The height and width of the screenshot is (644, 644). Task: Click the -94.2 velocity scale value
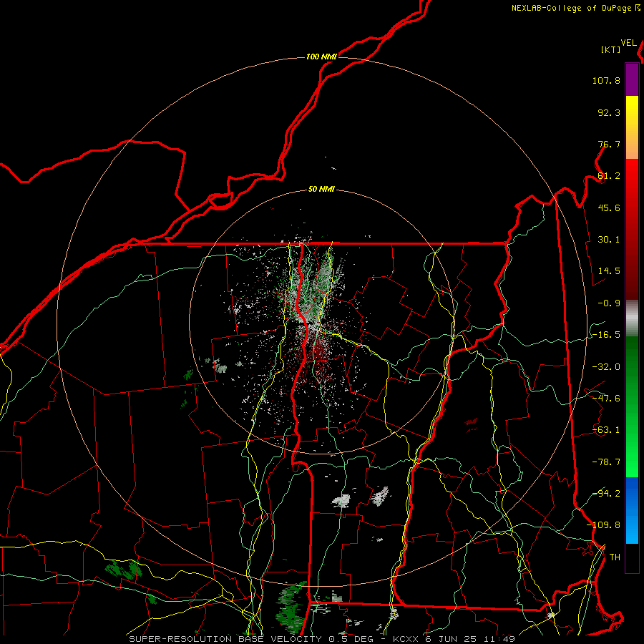(x=606, y=494)
